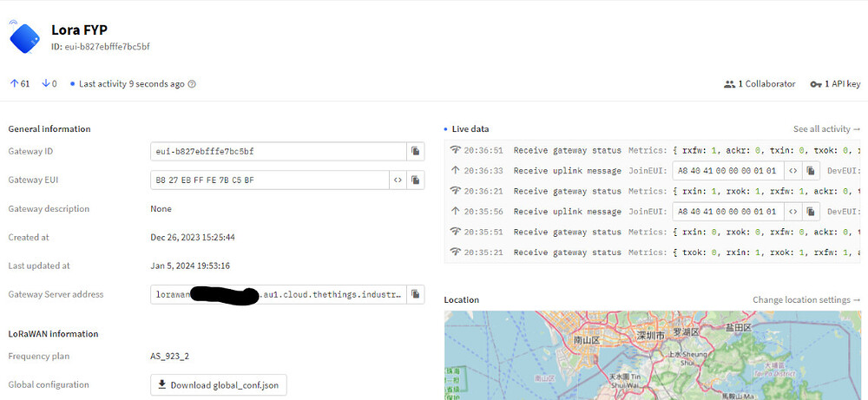Screen dimensions: 868x400
Task: Toggle JoinEUI format for 20:36:33 uplink
Action: coord(792,170)
